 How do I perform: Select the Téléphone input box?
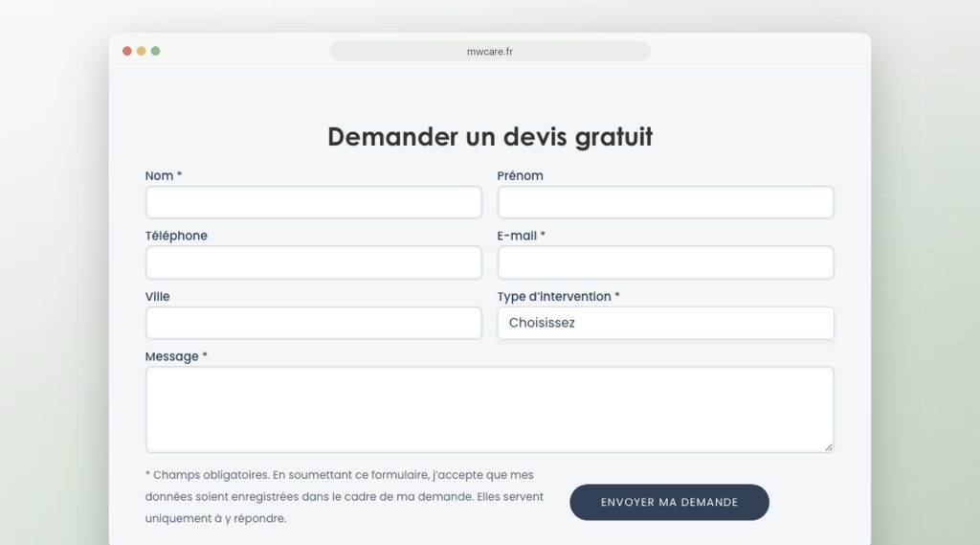[314, 262]
